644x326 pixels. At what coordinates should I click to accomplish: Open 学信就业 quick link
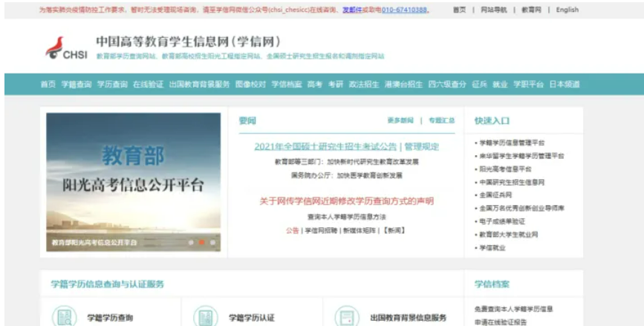tap(492, 248)
